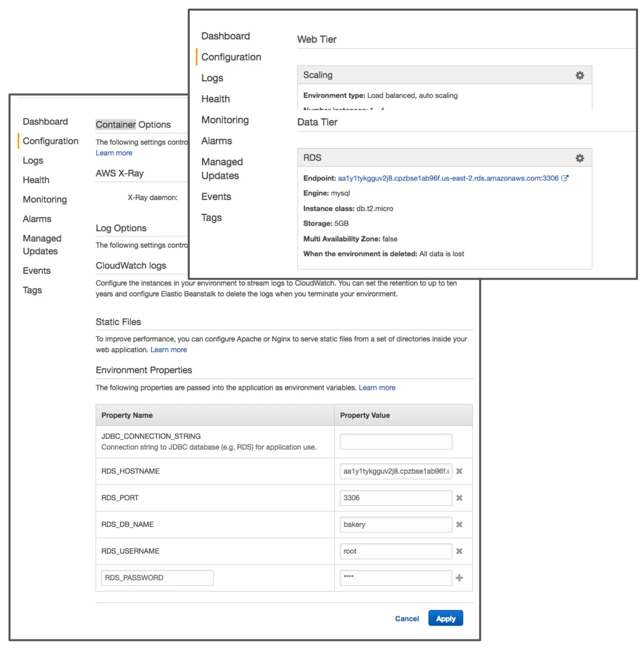The image size is (644, 649).
Task: Remove the RDS_USERNAME property value
Action: tap(459, 551)
